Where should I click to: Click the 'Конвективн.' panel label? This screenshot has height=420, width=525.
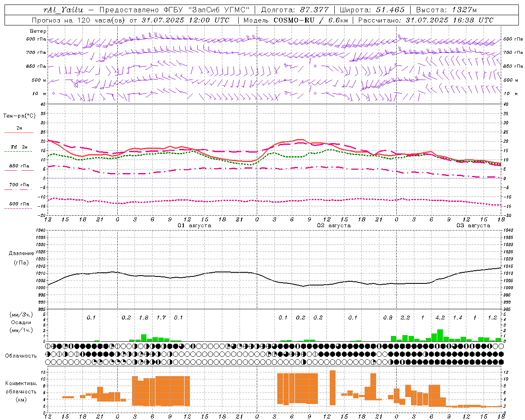tap(21, 383)
